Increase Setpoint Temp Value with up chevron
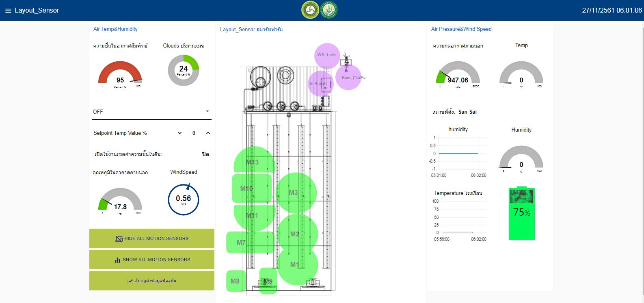The image size is (644, 303). click(208, 133)
